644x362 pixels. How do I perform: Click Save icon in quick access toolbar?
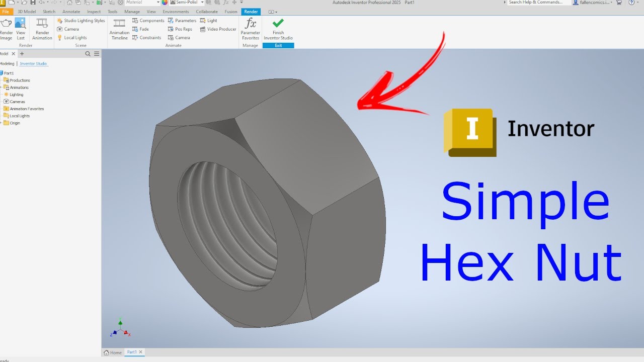(33, 2)
